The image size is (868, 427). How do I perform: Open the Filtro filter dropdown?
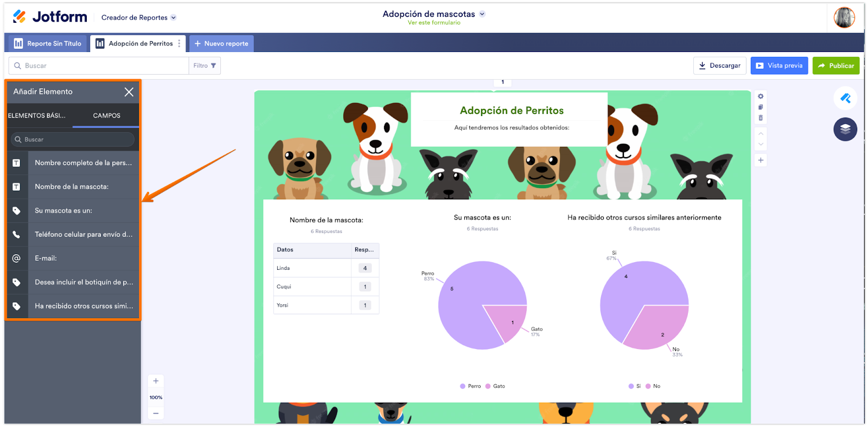[205, 66]
